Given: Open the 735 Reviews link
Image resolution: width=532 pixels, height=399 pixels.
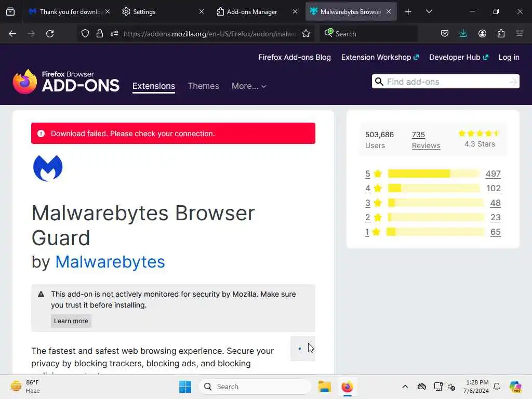Looking at the screenshot, I should click(x=426, y=140).
